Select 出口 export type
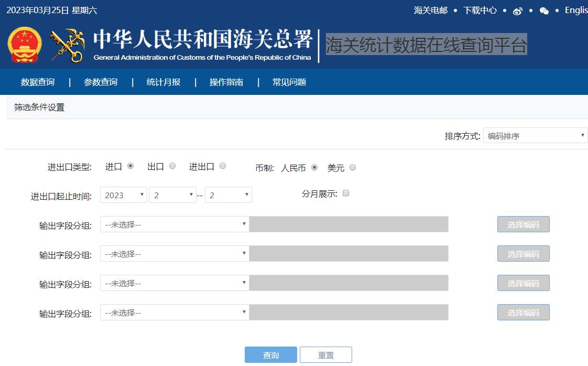Image resolution: width=588 pixels, height=366 pixels. pyautogui.click(x=172, y=166)
